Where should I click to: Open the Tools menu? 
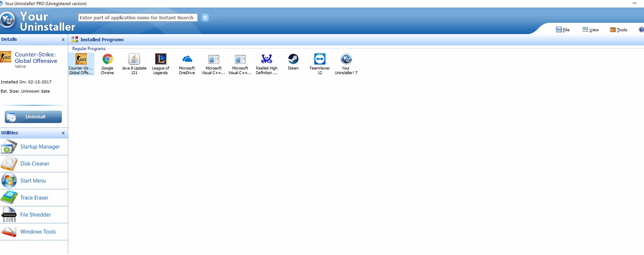pyautogui.click(x=619, y=30)
